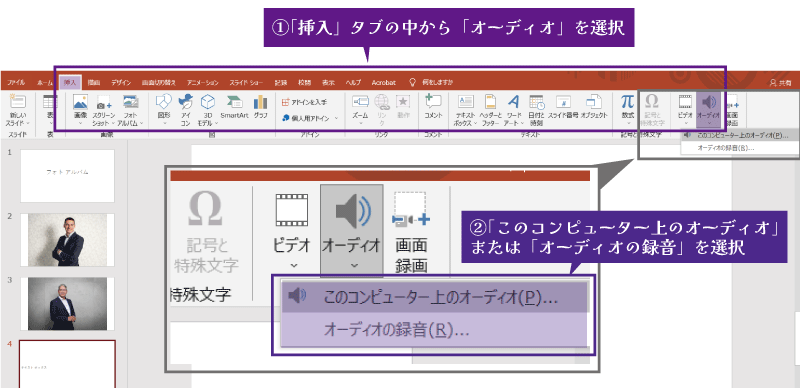Click the New Slide icon

(17, 101)
